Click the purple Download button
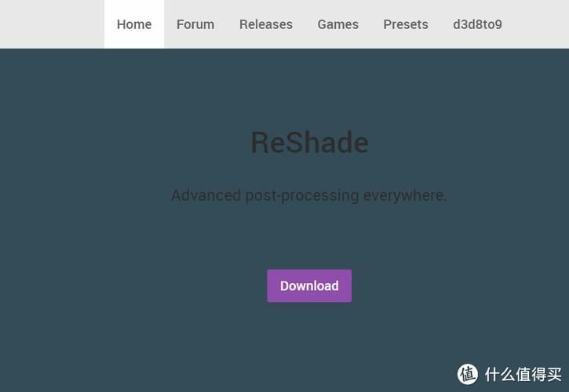The width and height of the screenshot is (569, 392). 309,285
